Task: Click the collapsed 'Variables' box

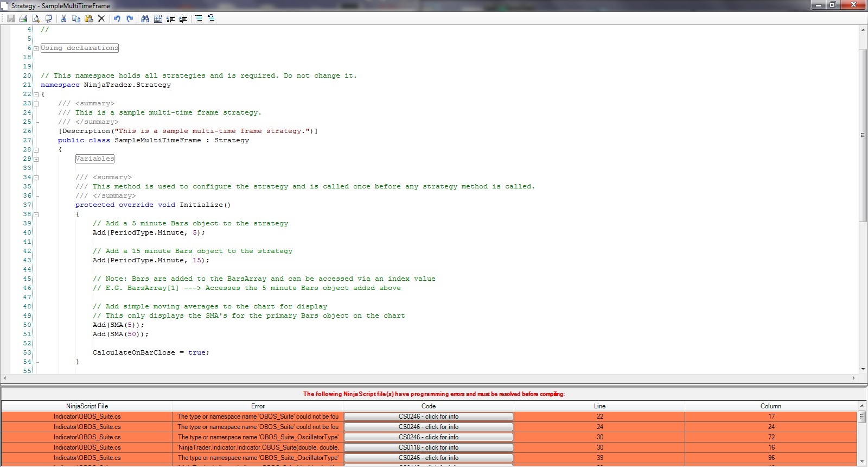Action: click(x=95, y=159)
